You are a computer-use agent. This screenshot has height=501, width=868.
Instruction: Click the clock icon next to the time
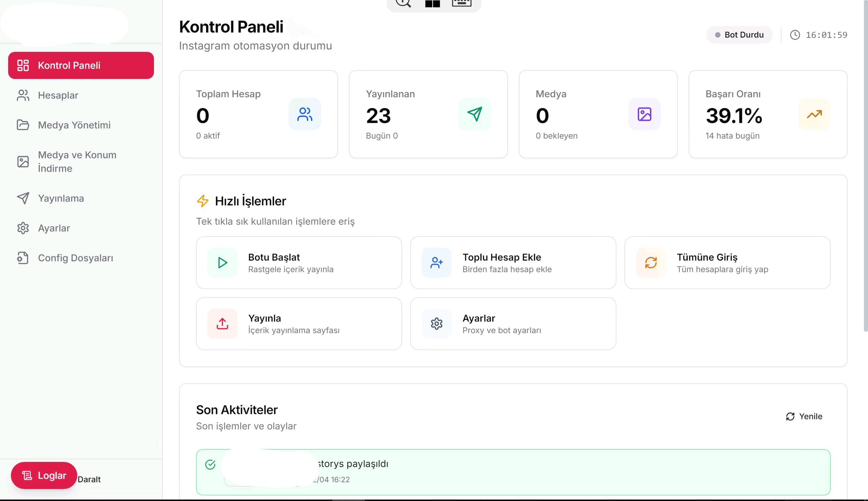795,35
